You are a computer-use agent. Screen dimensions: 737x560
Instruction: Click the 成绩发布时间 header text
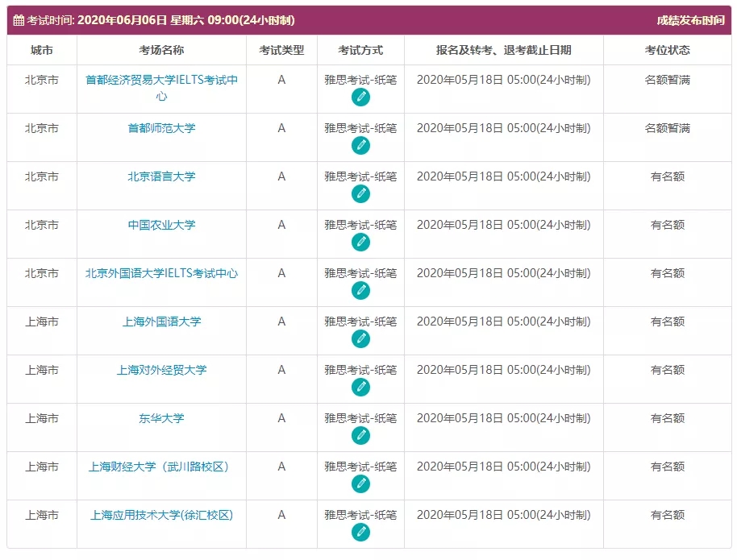click(x=689, y=21)
